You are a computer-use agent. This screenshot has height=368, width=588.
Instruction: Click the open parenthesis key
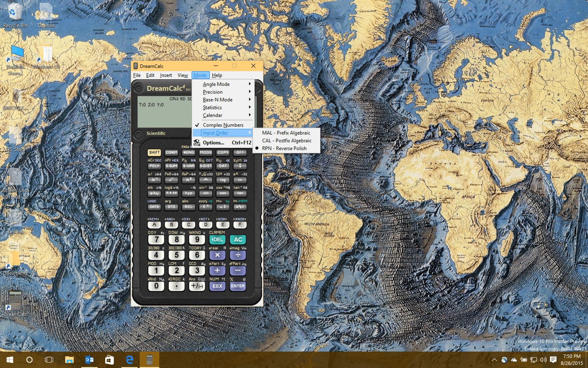205,207
